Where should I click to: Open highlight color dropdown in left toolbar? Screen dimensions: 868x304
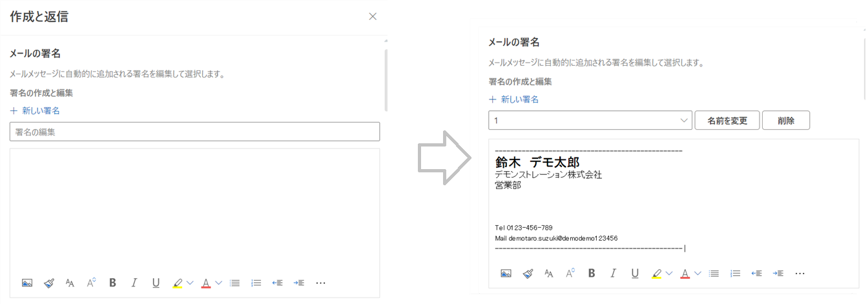coord(190,283)
